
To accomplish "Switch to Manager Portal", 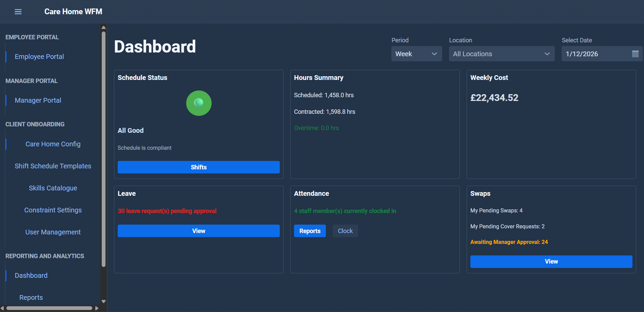I will click(38, 100).
